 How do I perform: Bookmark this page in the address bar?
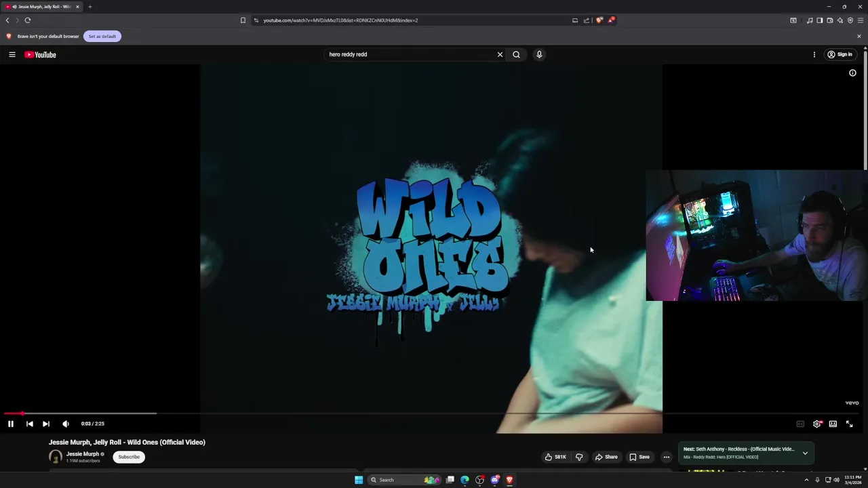tap(243, 20)
